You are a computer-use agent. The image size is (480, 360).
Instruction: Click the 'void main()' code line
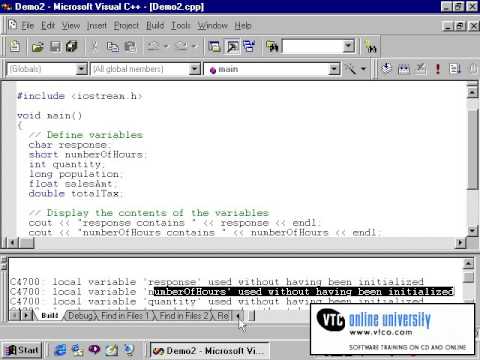click(x=49, y=116)
